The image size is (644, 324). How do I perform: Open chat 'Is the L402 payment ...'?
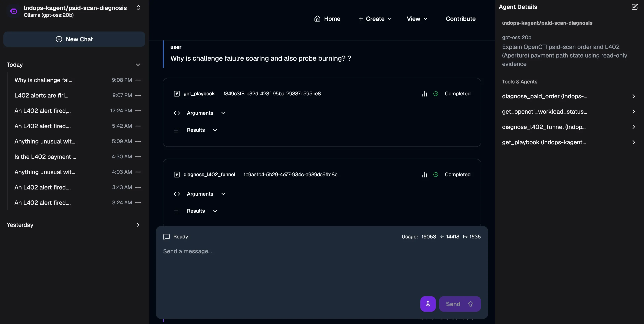pos(45,157)
